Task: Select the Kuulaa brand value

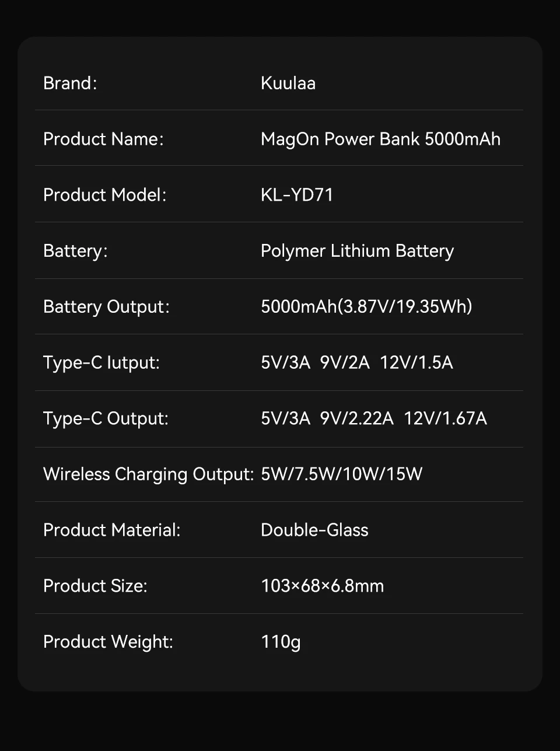Action: (288, 83)
